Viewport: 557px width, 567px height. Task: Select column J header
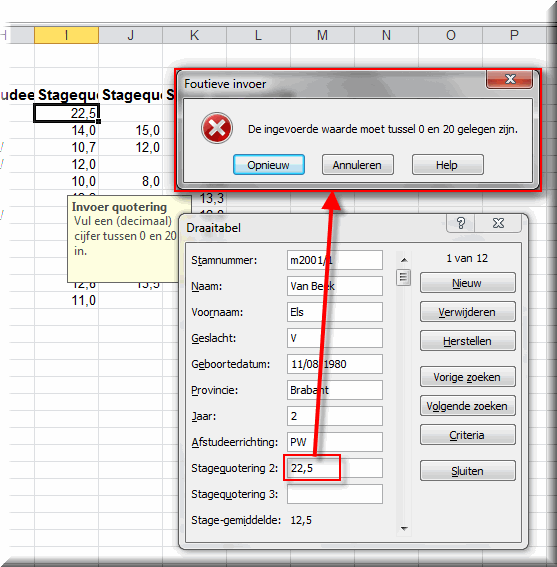coord(131,35)
